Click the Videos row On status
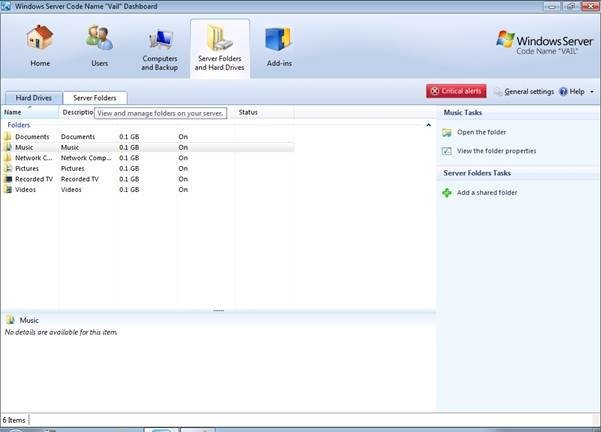The width and height of the screenshot is (601, 432). coord(183,189)
